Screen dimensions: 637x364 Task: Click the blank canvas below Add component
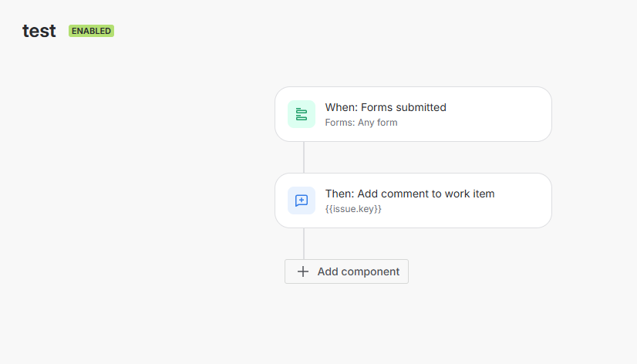(x=347, y=324)
